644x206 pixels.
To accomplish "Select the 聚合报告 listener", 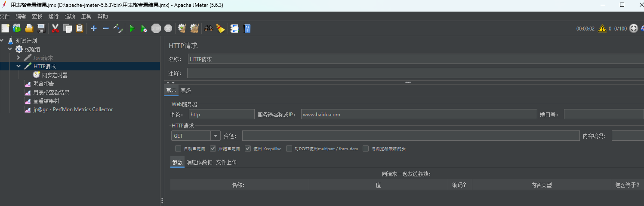I will [x=40, y=84].
